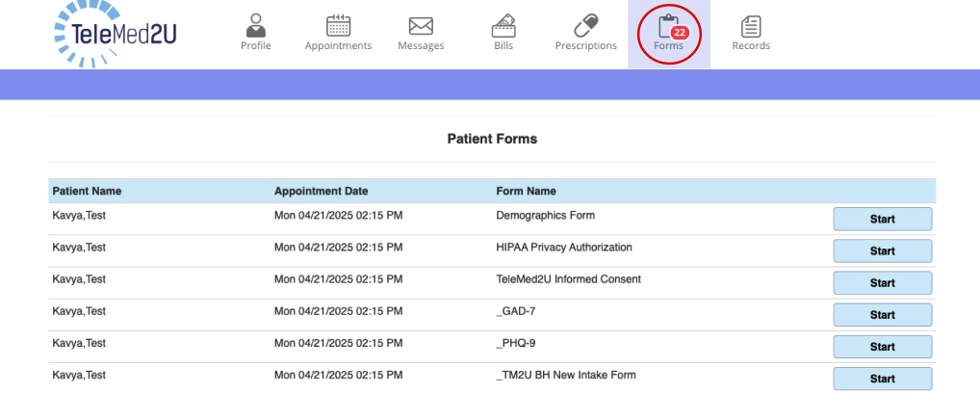Go to the Appointments tab label

pyautogui.click(x=338, y=45)
